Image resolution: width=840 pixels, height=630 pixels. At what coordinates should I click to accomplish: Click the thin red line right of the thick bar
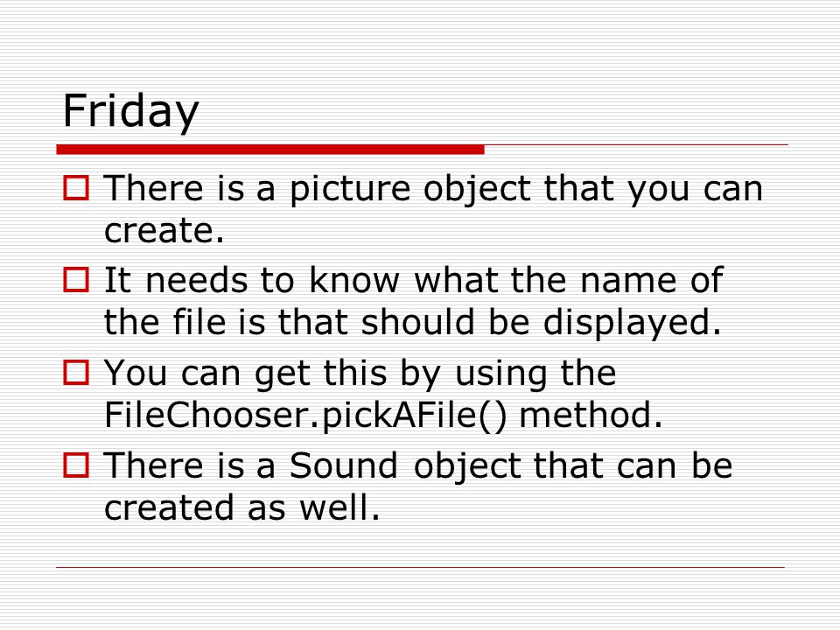click(636, 144)
